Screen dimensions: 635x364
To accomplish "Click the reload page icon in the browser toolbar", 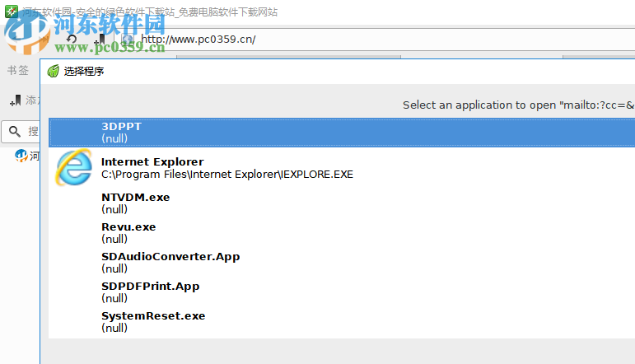I will click(x=72, y=40).
